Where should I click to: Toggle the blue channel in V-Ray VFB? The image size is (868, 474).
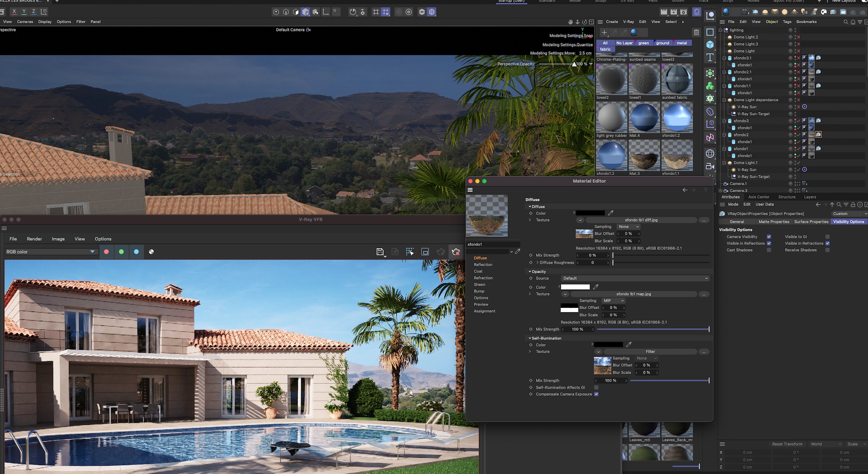(x=136, y=252)
